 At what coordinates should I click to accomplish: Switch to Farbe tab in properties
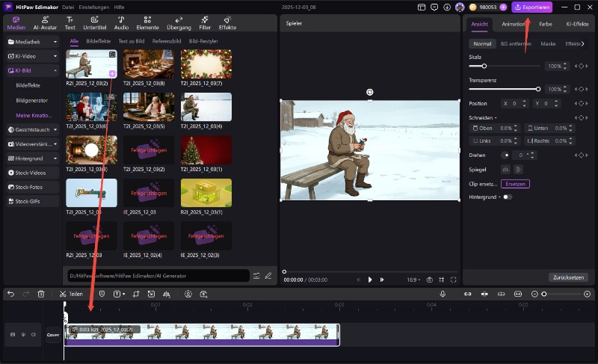coord(546,24)
